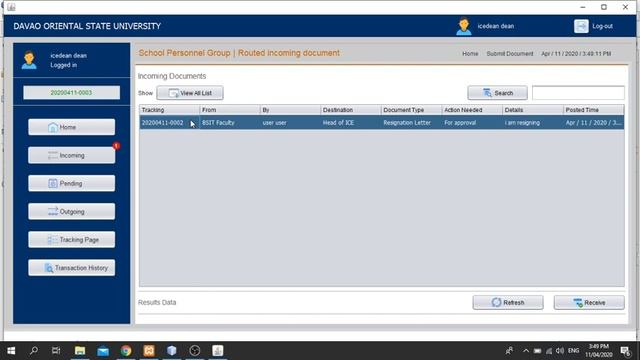Click the sidebar user avatar icon
Image resolution: width=640 pixels, height=360 pixels.
[29, 60]
